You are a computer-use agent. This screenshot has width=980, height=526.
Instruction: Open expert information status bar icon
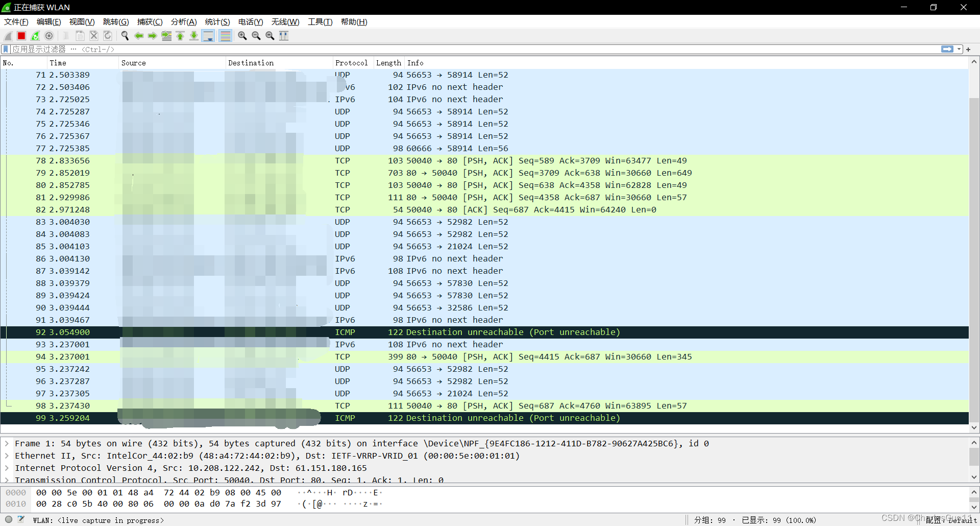pyautogui.click(x=9, y=520)
